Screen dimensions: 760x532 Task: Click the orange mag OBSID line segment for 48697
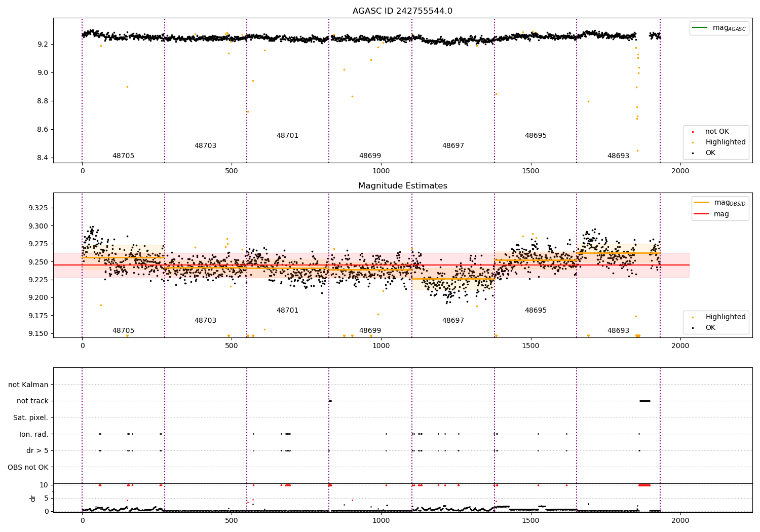click(453, 279)
